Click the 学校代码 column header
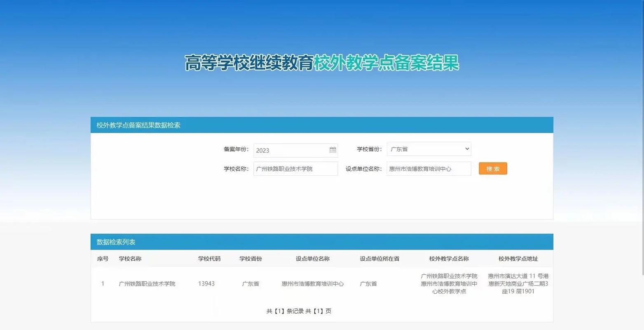Screen dimensions: 644x330 pos(209,259)
